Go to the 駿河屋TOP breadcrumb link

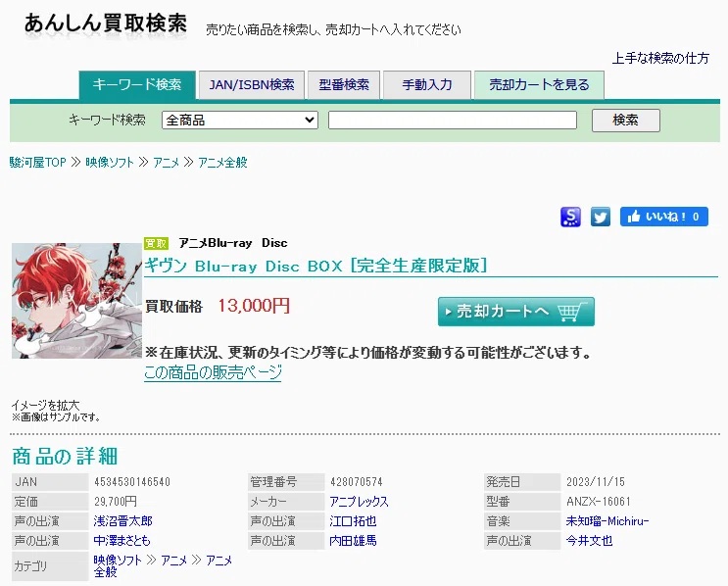(38, 163)
